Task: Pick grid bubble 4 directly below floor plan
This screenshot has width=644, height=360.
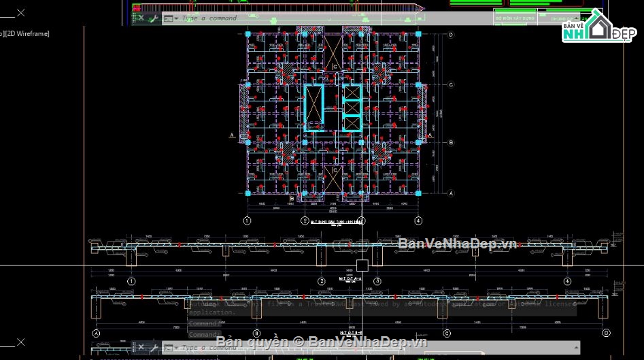Action: pyautogui.click(x=418, y=220)
